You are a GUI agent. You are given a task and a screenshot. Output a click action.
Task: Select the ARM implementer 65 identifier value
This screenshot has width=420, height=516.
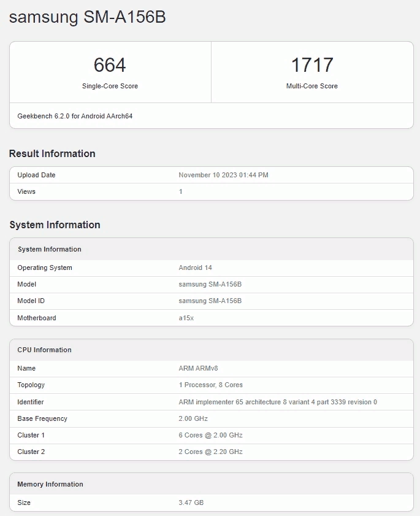pyautogui.click(x=278, y=402)
